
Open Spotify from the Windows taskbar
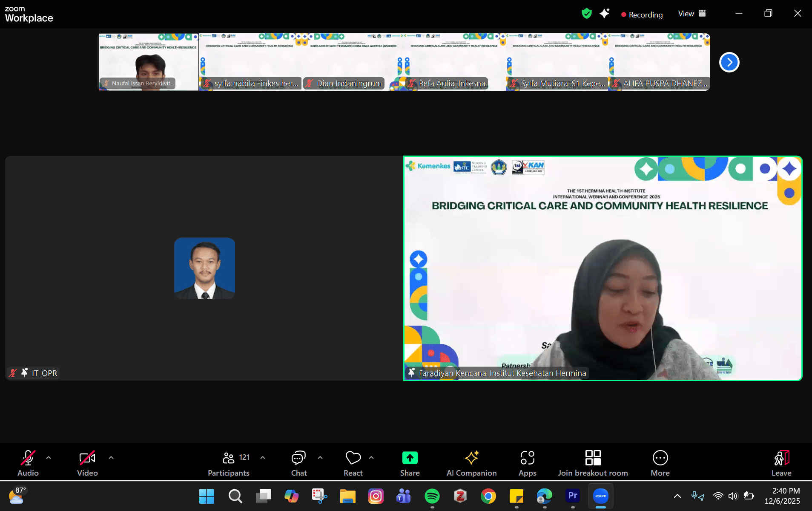[432, 496]
